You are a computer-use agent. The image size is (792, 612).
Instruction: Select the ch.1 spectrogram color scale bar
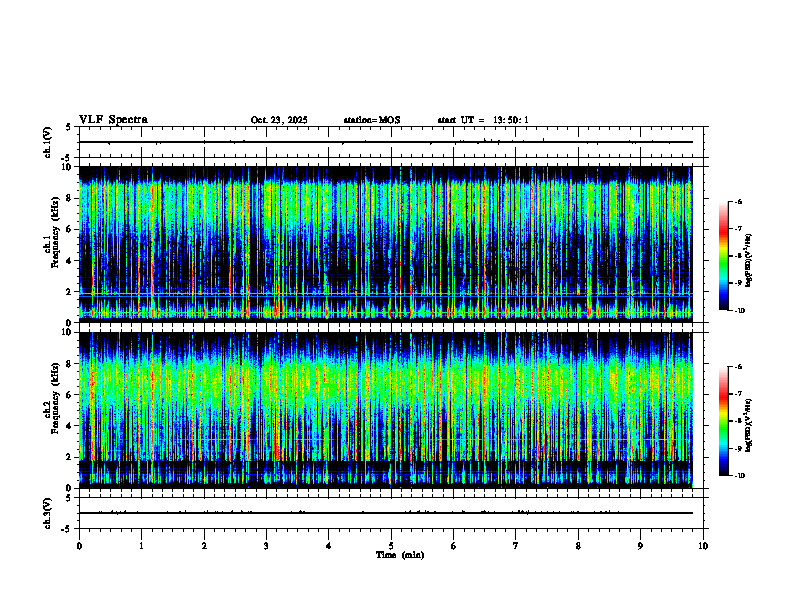(723, 256)
